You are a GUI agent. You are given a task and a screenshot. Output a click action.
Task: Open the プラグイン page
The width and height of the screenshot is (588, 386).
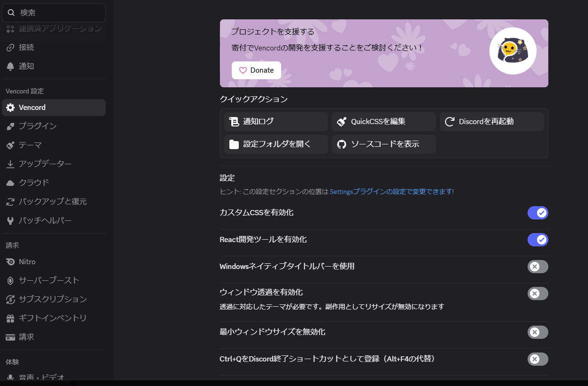tap(54, 126)
